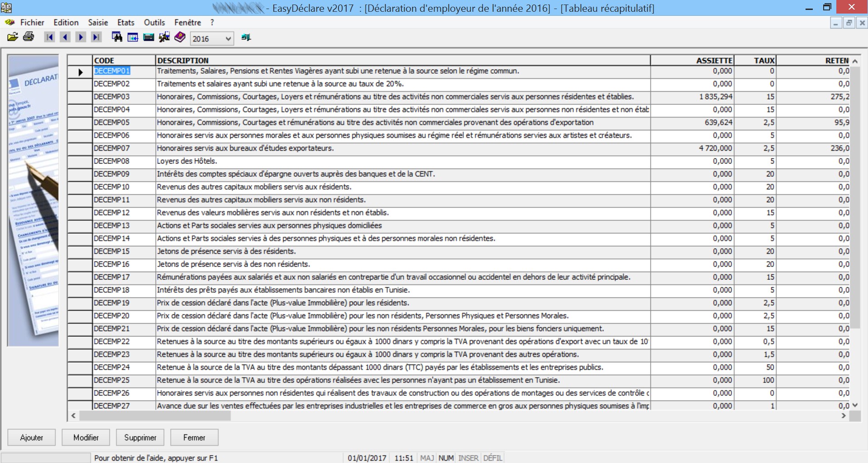Click the exit door icon beside year

(246, 38)
